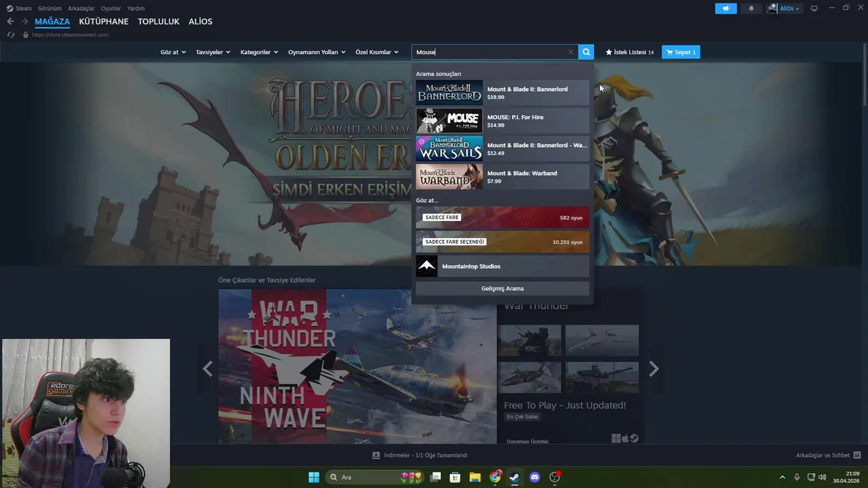Open the Arkadaşlar menu
This screenshot has height=488, width=868.
point(81,8)
